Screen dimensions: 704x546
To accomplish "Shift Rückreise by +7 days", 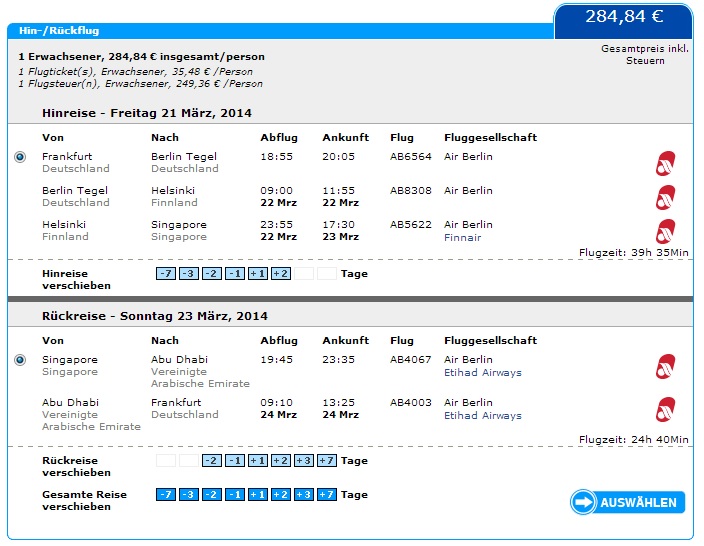I will pyautogui.click(x=327, y=460).
